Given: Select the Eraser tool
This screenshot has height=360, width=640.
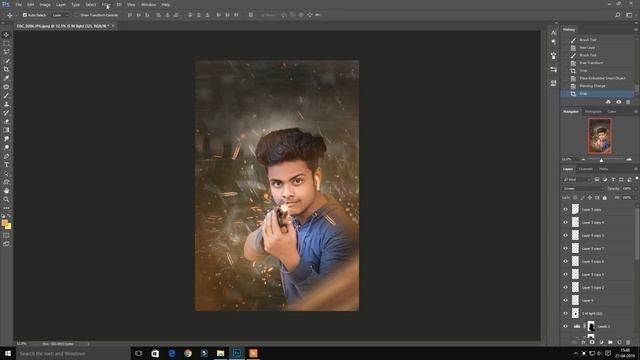Looking at the screenshot, I should coord(6,122).
